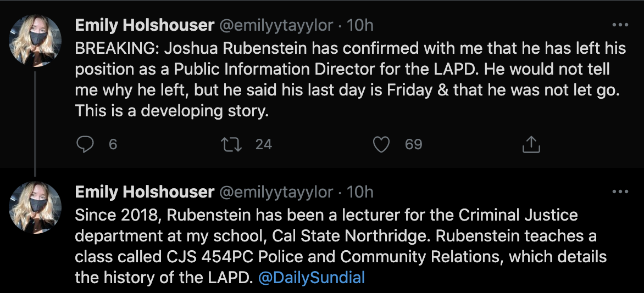Viewport: 644px width, 293px height.
Task: Click the retweet count showing 24
Action: [x=264, y=144]
